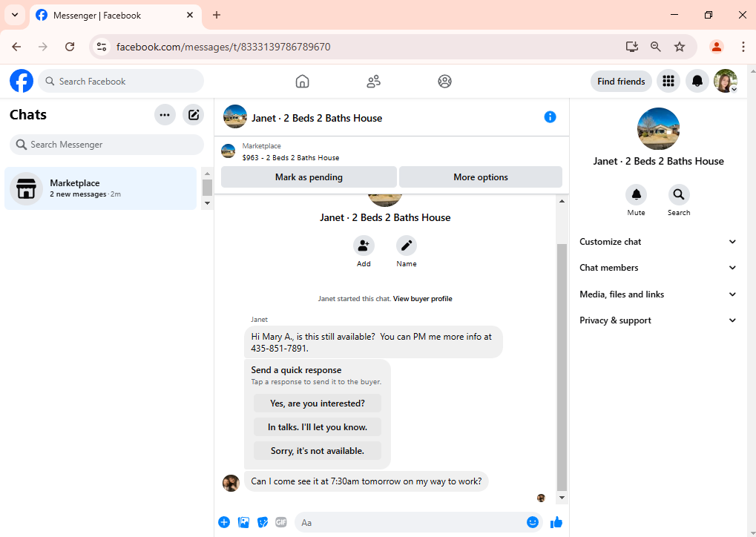The width and height of the screenshot is (756, 537).
Task: Expand Customize chat section
Action: tap(658, 242)
